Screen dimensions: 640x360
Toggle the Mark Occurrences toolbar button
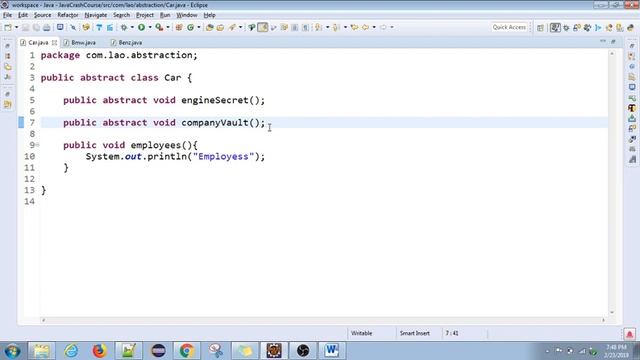[262, 27]
